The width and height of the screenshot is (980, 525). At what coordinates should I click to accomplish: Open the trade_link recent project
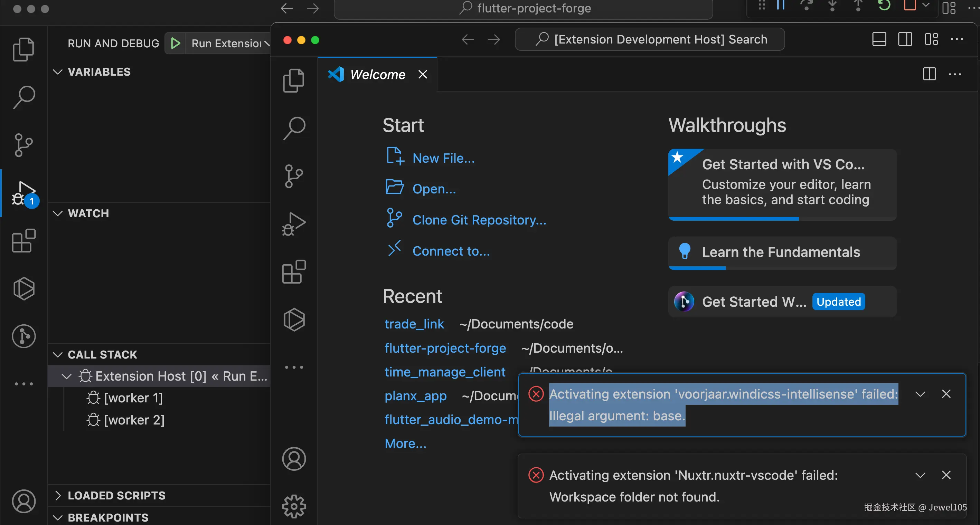[x=414, y=324]
